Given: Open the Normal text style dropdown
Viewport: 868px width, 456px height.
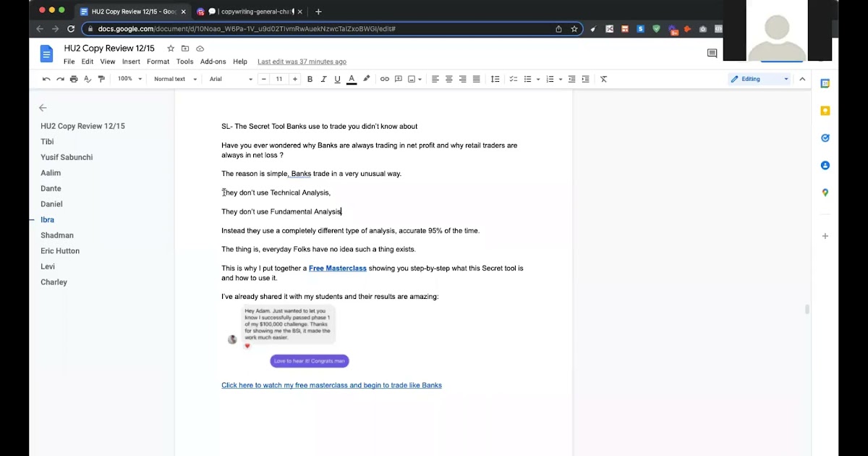Looking at the screenshot, I should [x=175, y=79].
